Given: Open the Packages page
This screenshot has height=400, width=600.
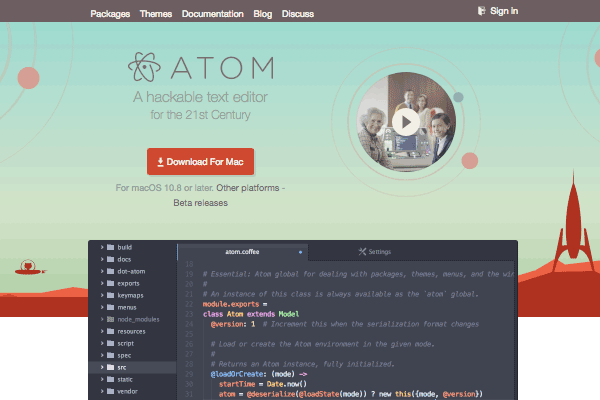Looking at the screenshot, I should click(x=110, y=14).
